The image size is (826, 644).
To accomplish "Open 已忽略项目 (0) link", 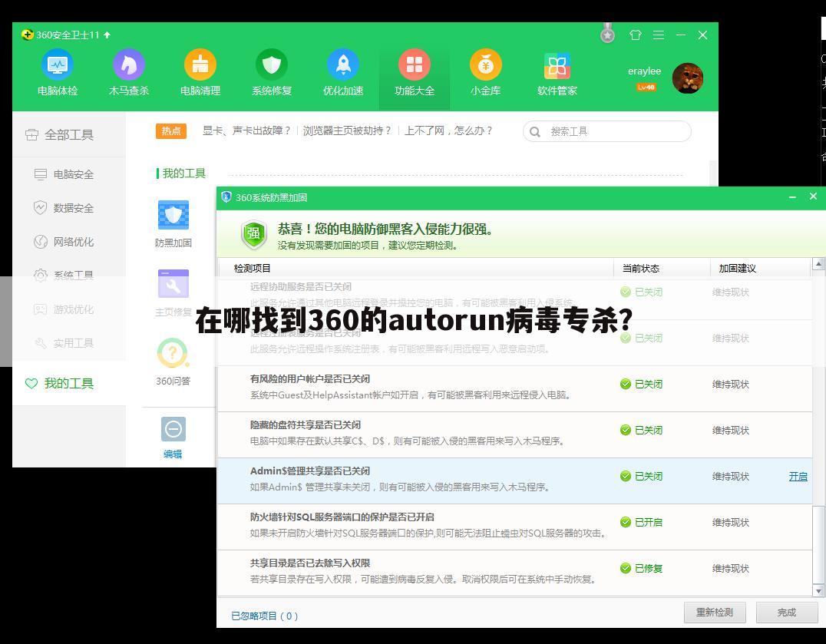I will tap(264, 616).
